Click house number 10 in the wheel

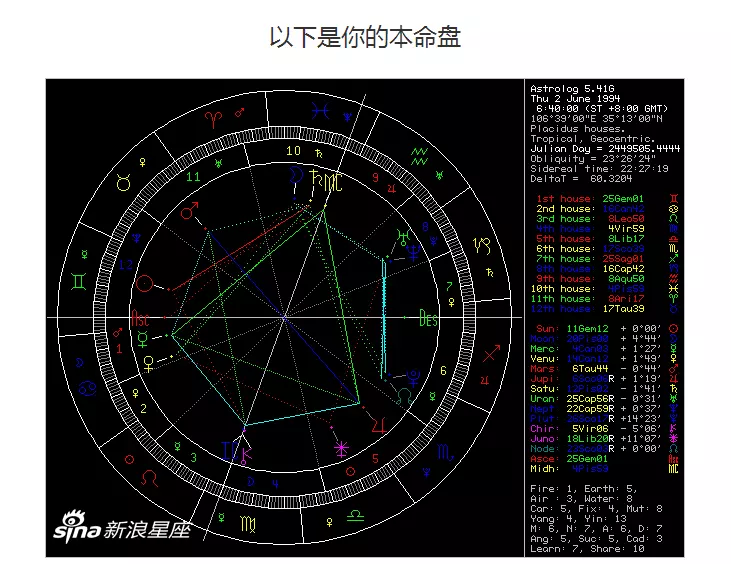click(293, 151)
